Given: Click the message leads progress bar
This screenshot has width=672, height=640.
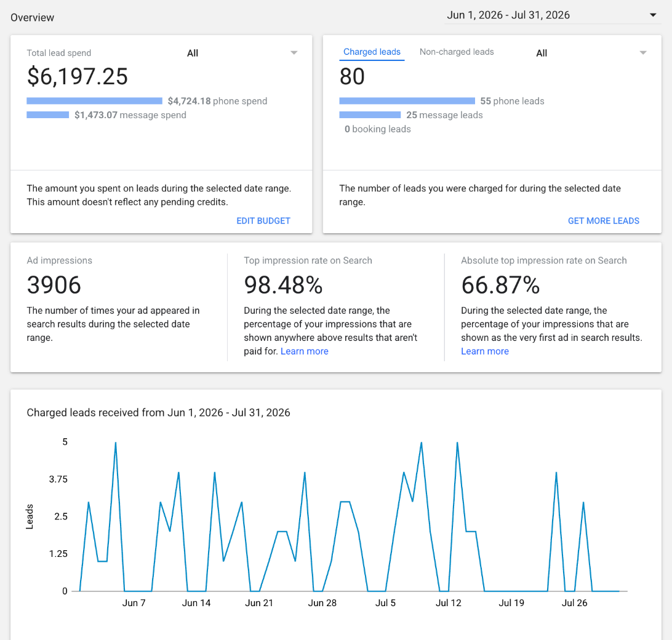Looking at the screenshot, I should [x=370, y=115].
